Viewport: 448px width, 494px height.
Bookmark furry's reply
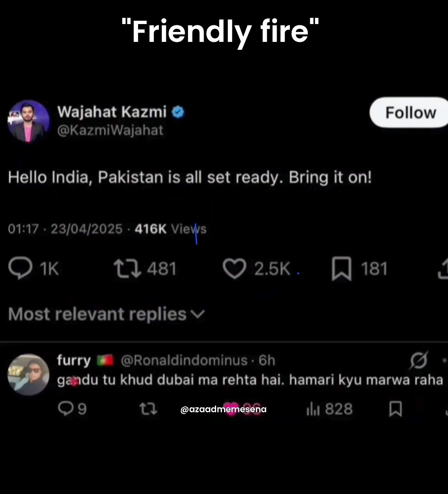click(396, 409)
